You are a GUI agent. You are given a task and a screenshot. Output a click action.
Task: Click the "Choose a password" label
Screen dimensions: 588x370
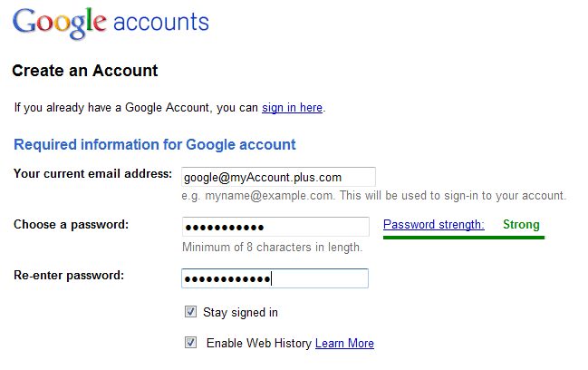(72, 225)
